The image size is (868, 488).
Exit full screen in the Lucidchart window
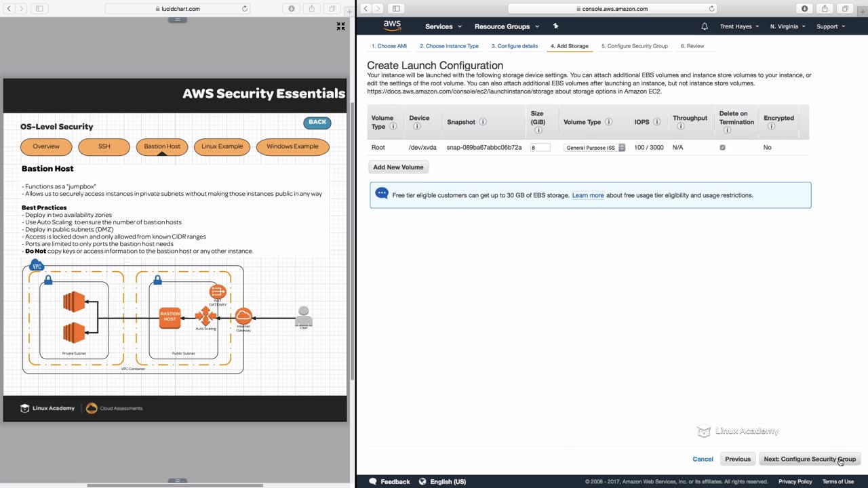click(341, 26)
